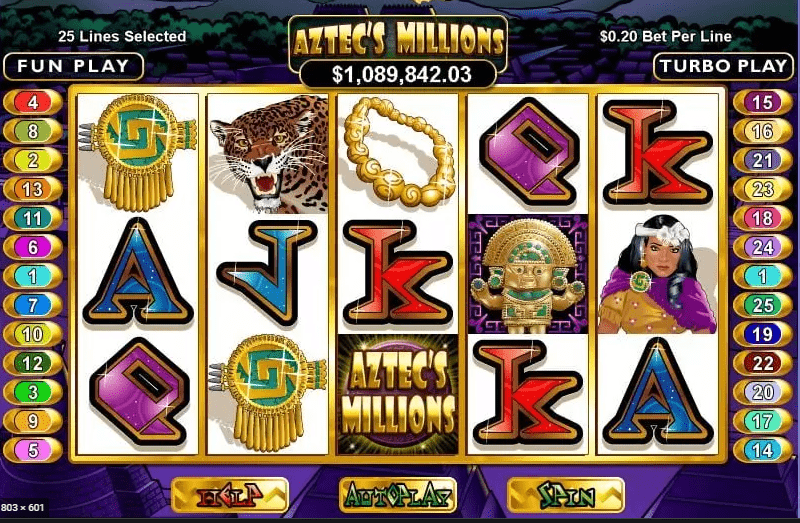Open the Help screen
Screen dimensions: 800x523
(230, 495)
